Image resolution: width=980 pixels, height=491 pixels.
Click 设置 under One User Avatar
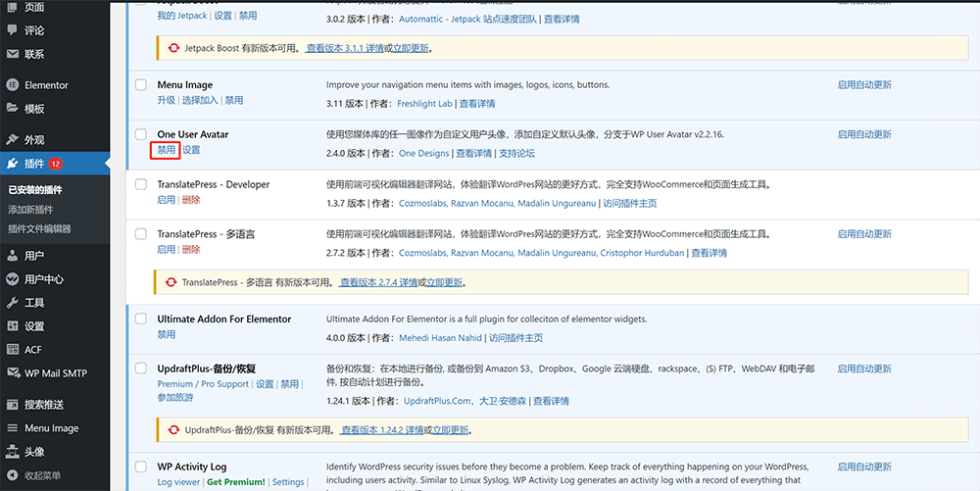(191, 150)
